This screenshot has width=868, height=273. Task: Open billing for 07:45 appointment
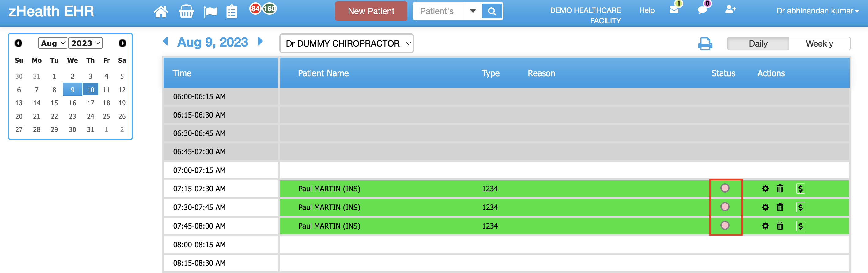[800, 226]
